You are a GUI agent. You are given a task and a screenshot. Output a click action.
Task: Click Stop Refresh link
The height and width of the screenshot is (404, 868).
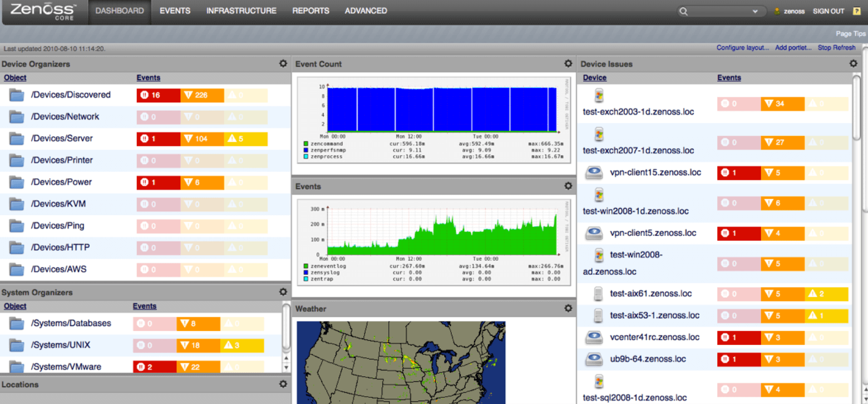click(x=837, y=48)
